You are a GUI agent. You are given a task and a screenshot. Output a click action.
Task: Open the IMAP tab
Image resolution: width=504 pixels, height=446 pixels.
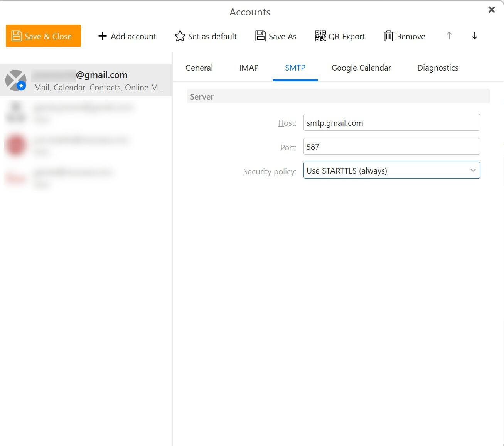(x=249, y=68)
